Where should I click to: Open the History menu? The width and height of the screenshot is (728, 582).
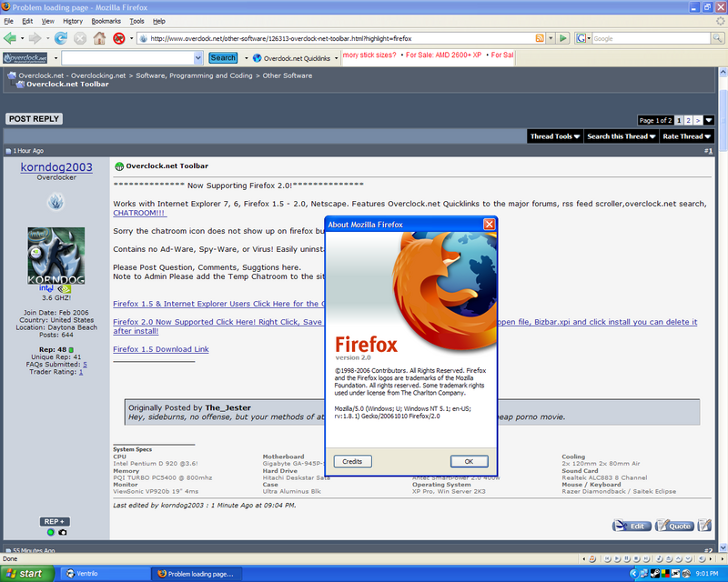click(x=73, y=21)
